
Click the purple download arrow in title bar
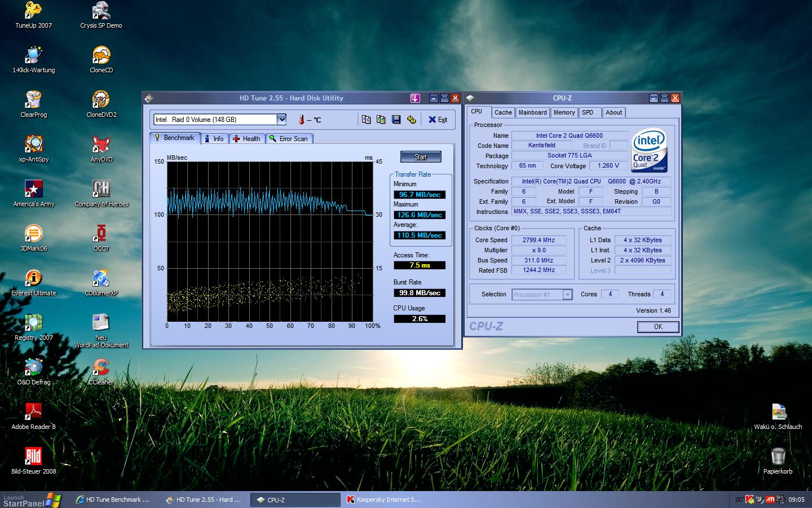[x=415, y=98]
